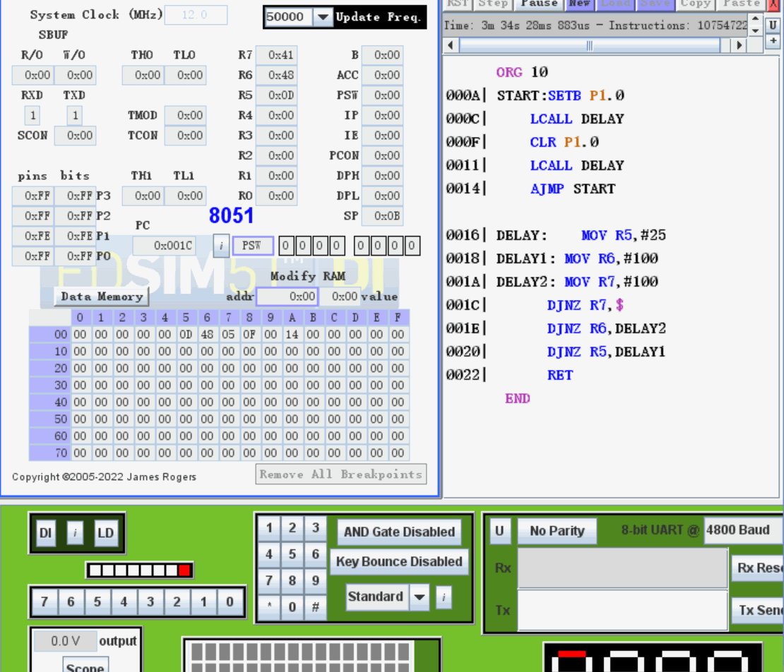
Task: Toggle switch 7 in the switch bank
Action: (x=44, y=602)
